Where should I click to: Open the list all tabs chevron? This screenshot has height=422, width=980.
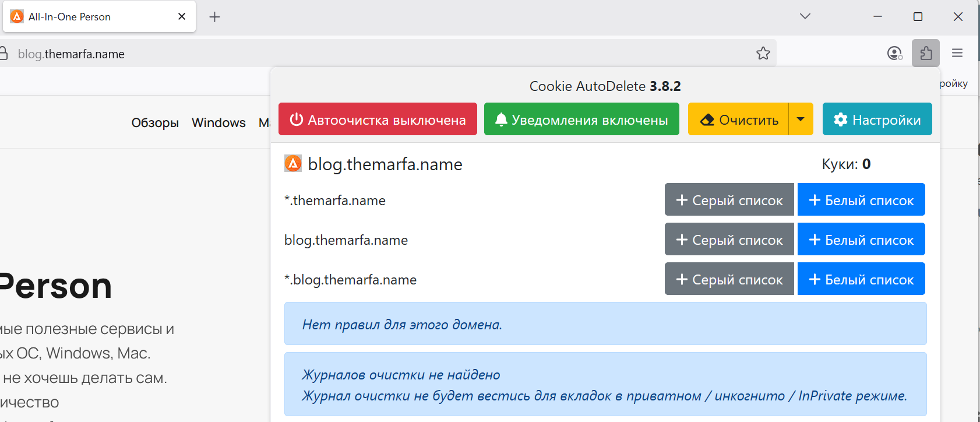coord(805,16)
